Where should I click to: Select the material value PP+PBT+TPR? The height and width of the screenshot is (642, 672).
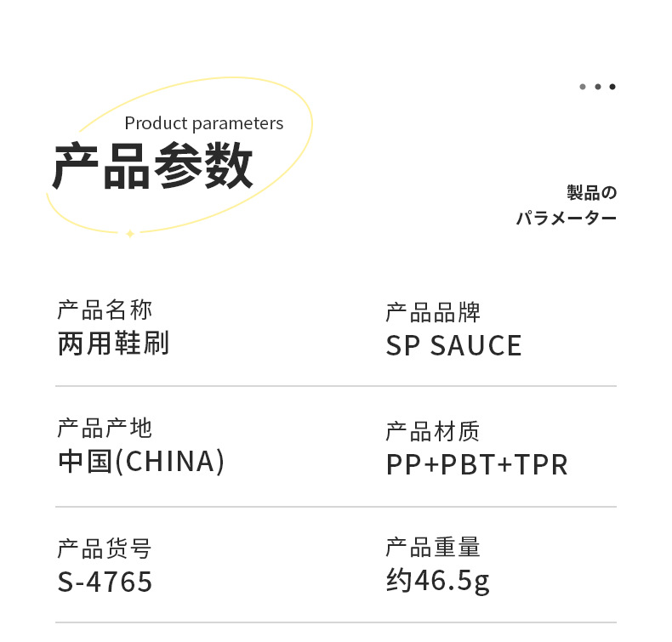[x=476, y=465]
